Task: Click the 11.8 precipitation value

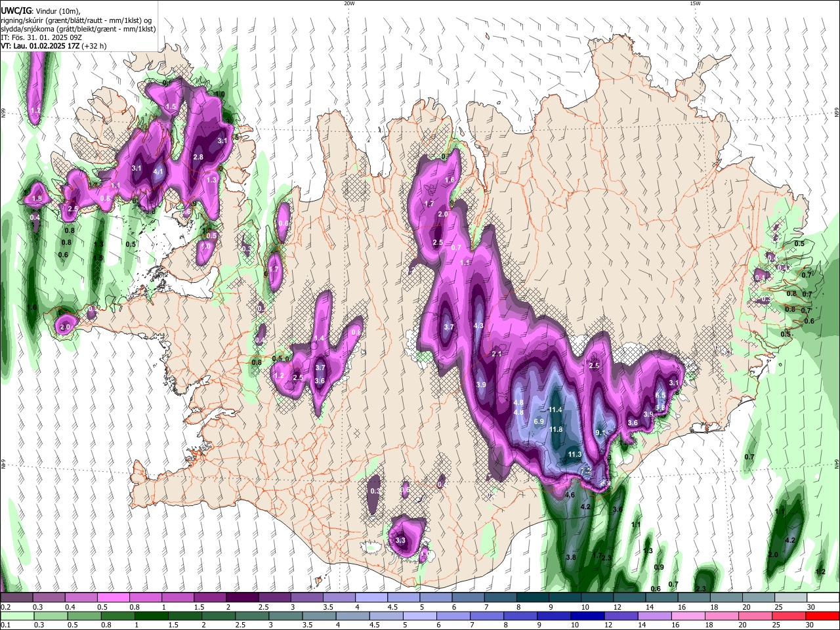Action: point(556,430)
